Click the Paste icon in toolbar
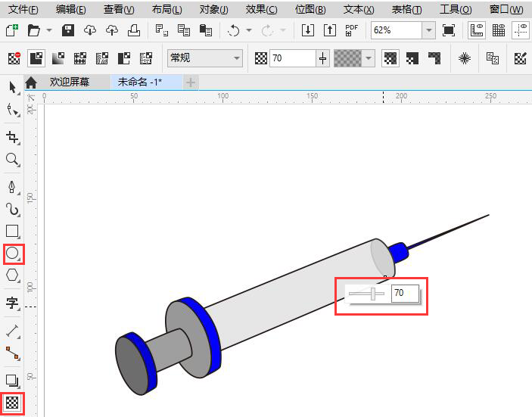This screenshot has height=417, width=532. click(x=206, y=30)
